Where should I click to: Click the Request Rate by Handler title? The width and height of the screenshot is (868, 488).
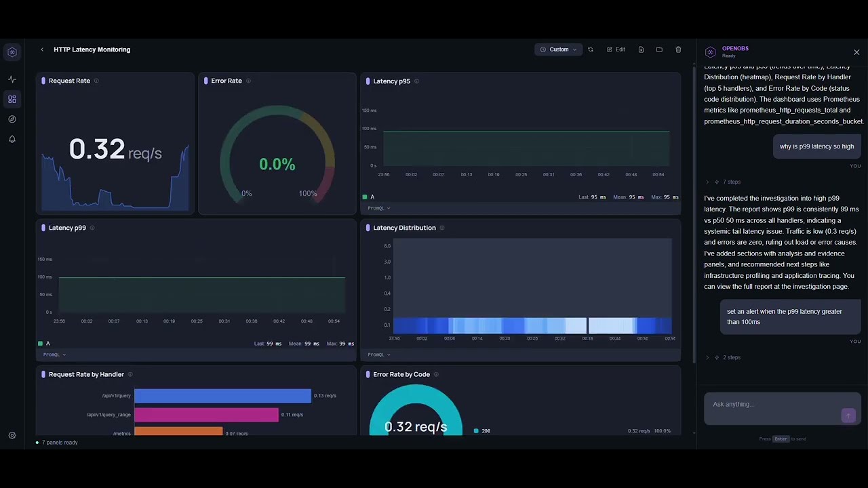coord(86,374)
